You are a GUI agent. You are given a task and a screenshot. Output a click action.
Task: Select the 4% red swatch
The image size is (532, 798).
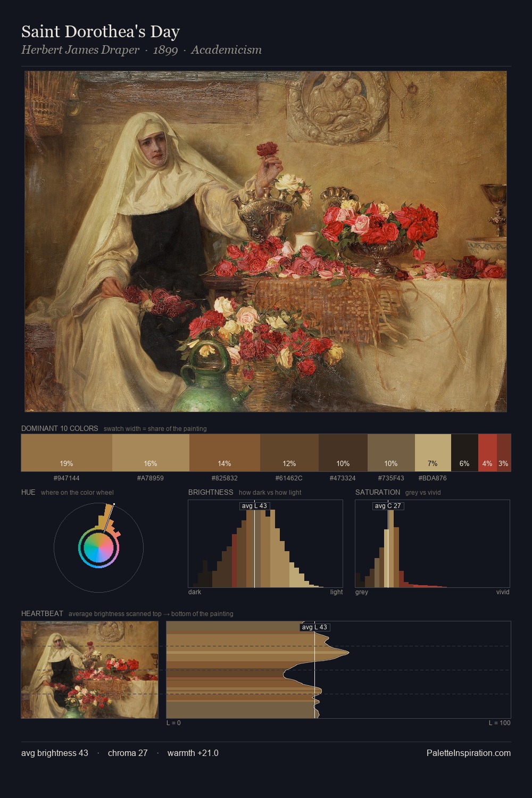[x=487, y=453]
